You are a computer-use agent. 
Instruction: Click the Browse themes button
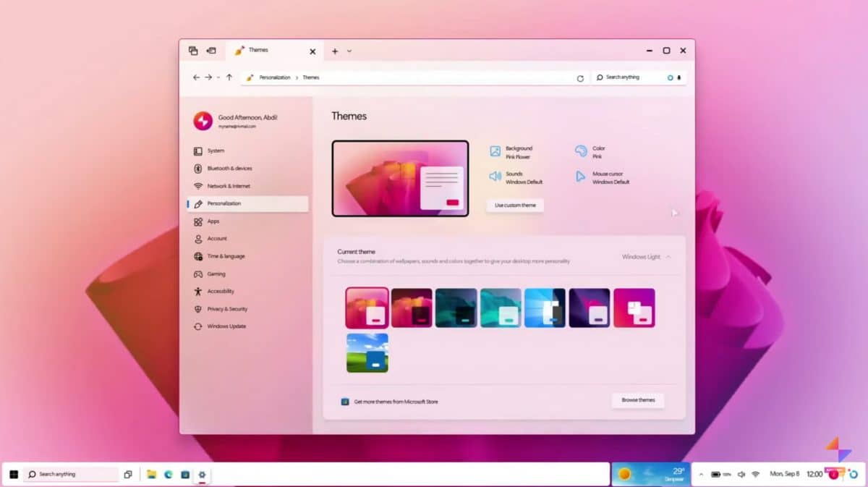tap(637, 400)
